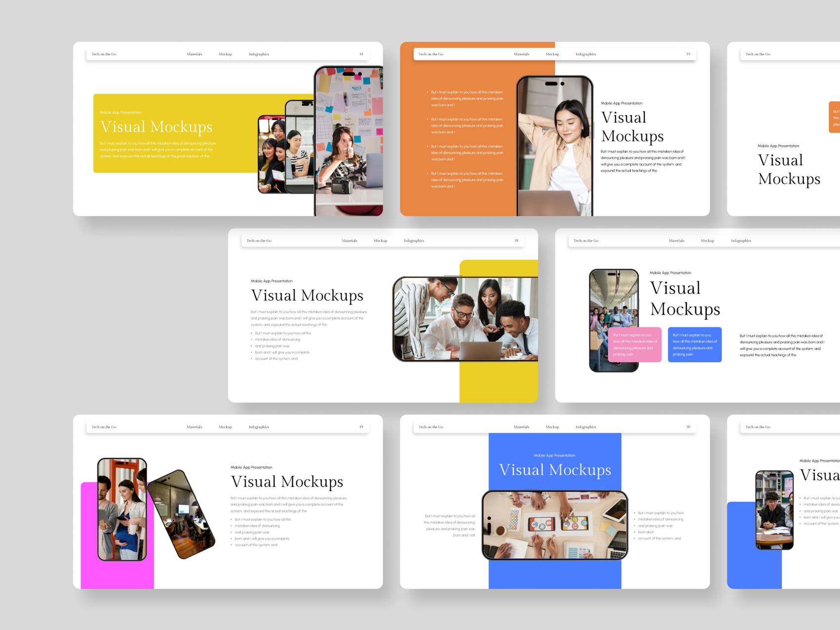Image resolution: width=840 pixels, height=630 pixels.
Task: Select the phone showing a student seated at a desk
Action: (774, 510)
